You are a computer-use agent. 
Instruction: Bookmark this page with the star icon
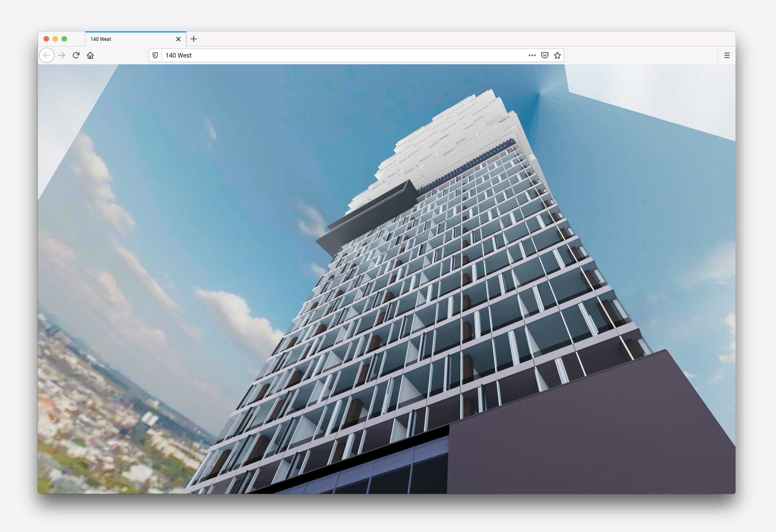click(557, 55)
